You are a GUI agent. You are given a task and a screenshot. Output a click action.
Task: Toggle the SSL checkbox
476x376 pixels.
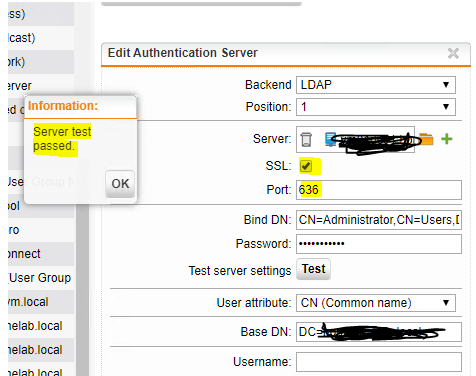pyautogui.click(x=306, y=166)
